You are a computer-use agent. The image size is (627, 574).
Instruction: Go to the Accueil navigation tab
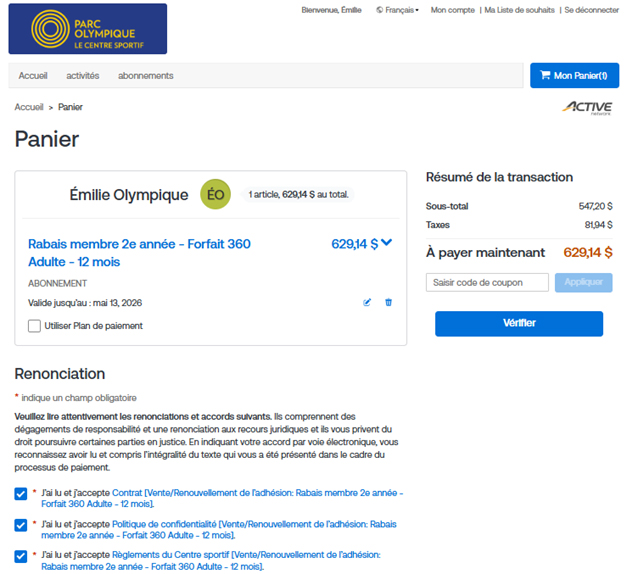click(x=33, y=76)
